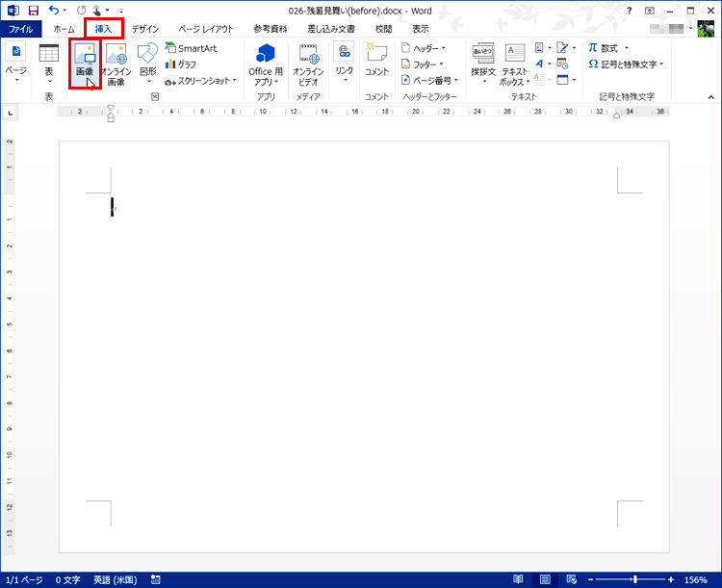The height and width of the screenshot is (588, 722).
Task: Click the Redo/repeat icon
Action: (x=81, y=11)
